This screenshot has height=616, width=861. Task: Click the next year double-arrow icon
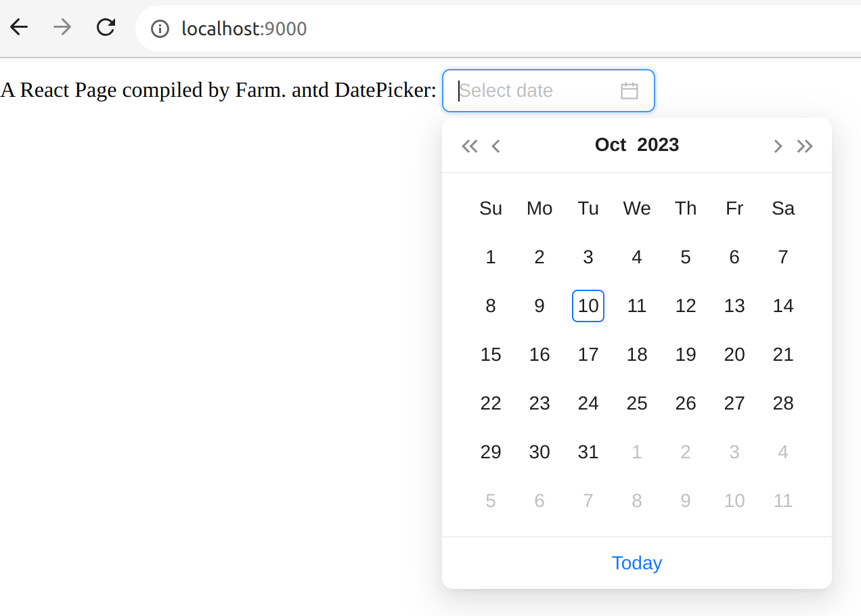[x=805, y=146]
